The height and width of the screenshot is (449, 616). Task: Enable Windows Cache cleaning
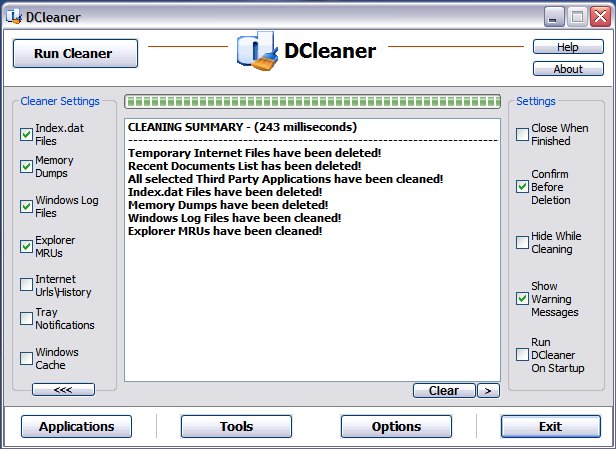tap(26, 358)
